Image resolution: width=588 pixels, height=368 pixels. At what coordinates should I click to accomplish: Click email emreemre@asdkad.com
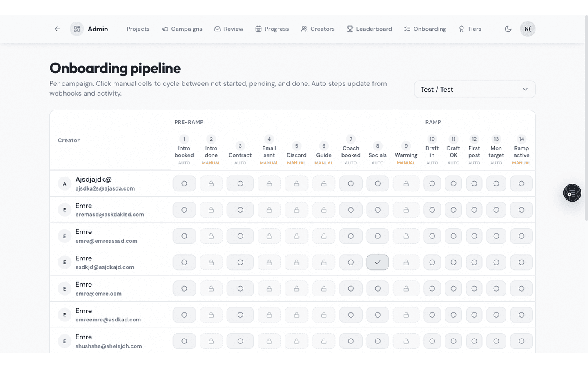(108, 320)
